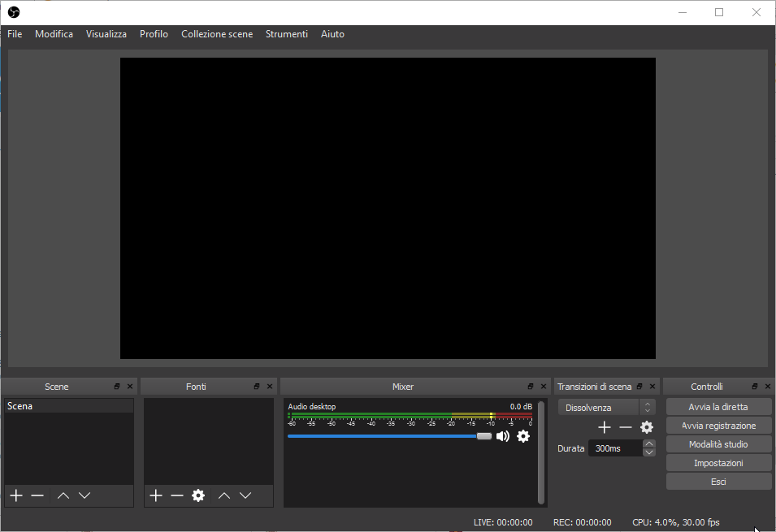776x532 pixels.
Task: Click the 0.0 dB volume value
Action: click(x=521, y=407)
